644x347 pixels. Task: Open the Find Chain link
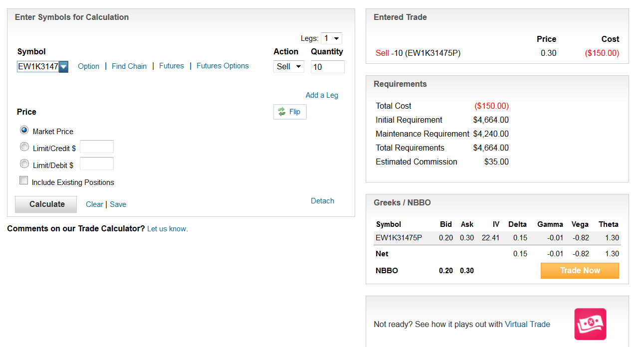(129, 66)
